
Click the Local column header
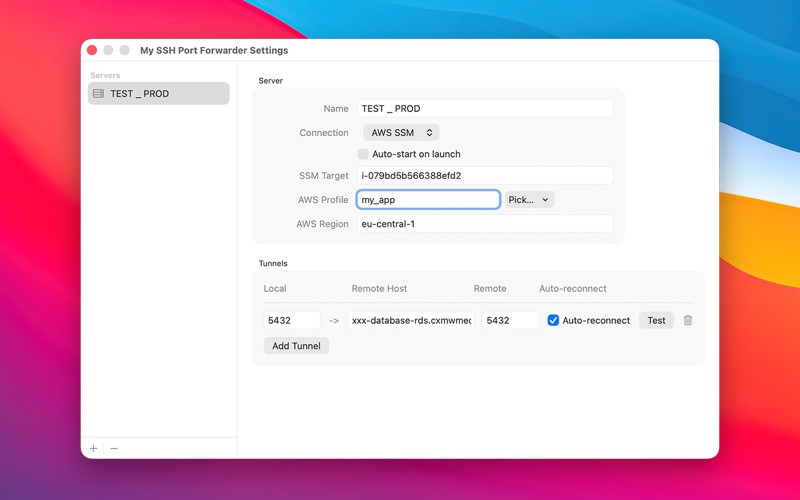click(x=274, y=289)
